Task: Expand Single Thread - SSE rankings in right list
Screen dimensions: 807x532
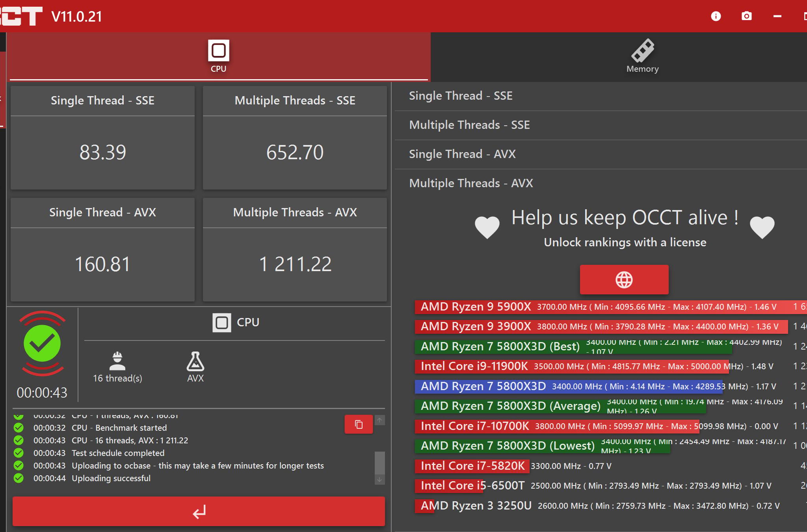Action: point(601,96)
